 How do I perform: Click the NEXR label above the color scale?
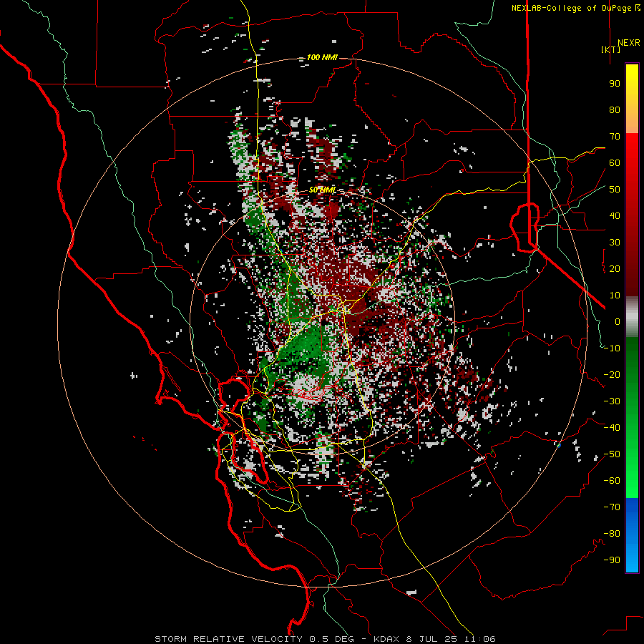(x=628, y=43)
